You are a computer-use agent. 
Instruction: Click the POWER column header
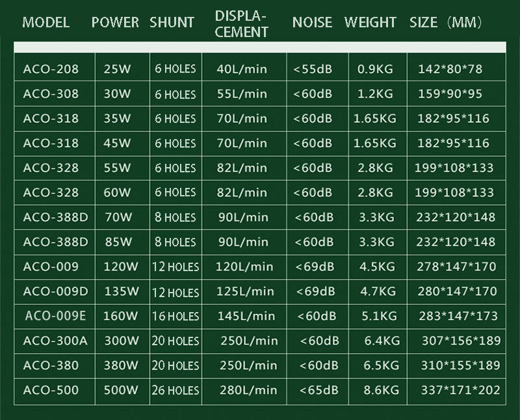115,23
